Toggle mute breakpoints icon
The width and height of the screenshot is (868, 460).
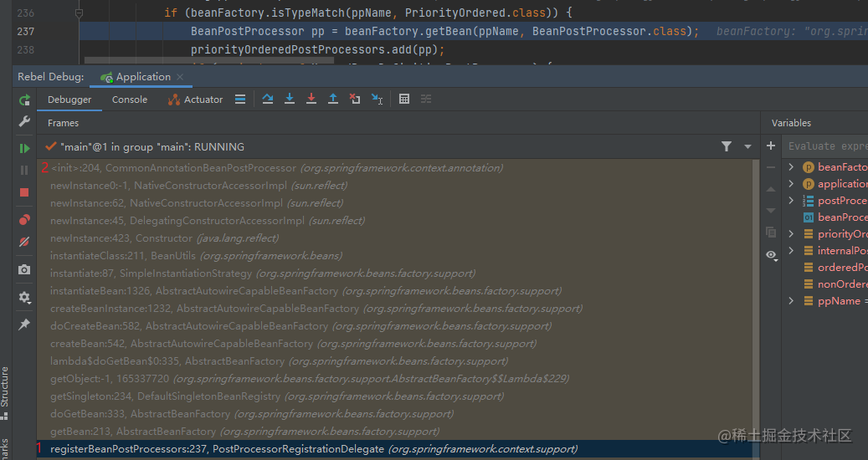pos(23,242)
